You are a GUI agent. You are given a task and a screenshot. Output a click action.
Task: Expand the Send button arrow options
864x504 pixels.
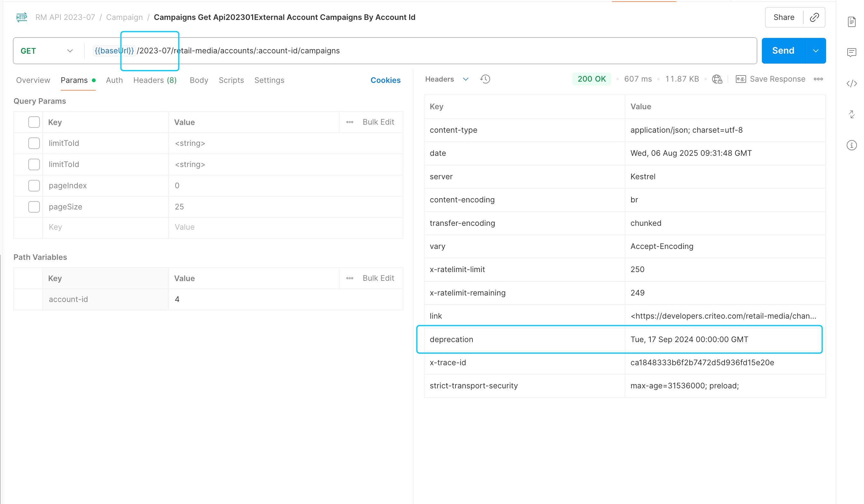pyautogui.click(x=815, y=51)
